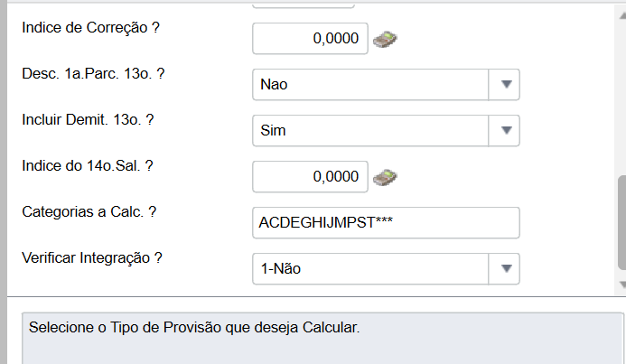Click the 'Categorias a Calc. ?' label
Screen dimensions: 626x364
click(89, 211)
